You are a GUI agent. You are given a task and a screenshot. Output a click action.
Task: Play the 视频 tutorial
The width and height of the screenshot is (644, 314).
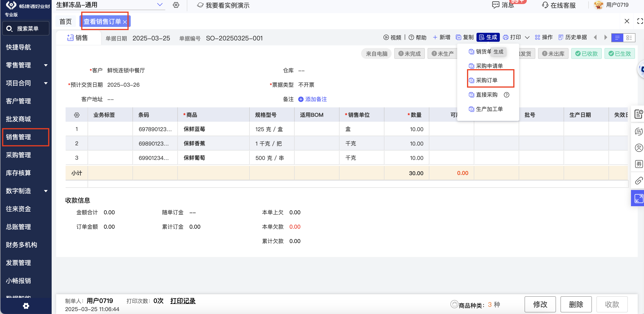click(x=392, y=38)
